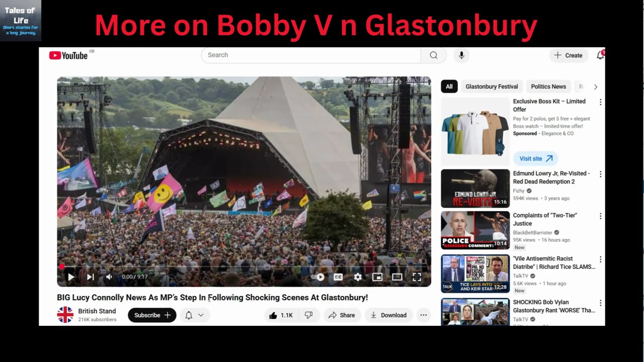Seek on the video progress bar
The width and height of the screenshot is (644, 362).
[x=244, y=266]
